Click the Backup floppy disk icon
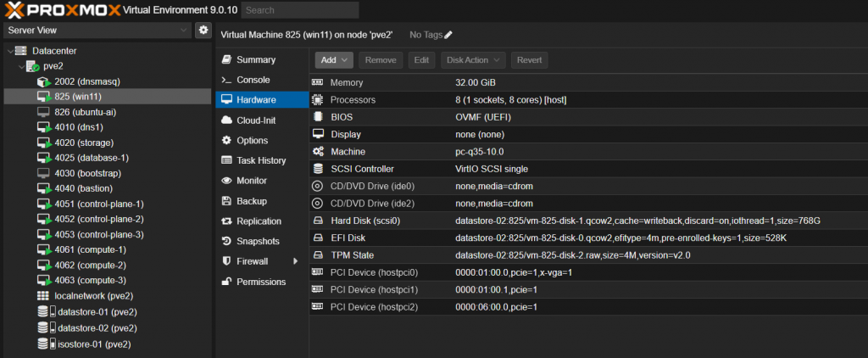Screen dimensions: 868x358 coord(226,201)
